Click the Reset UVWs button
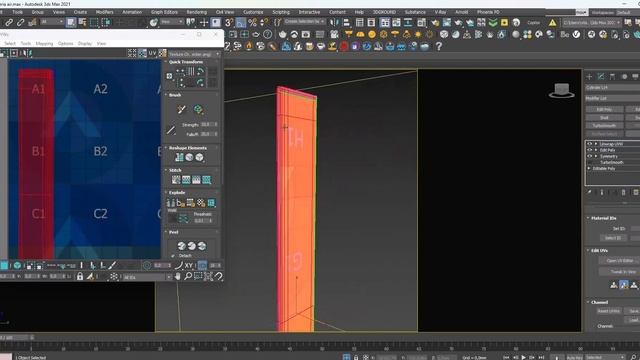This screenshot has height=360, width=640. pyautogui.click(x=609, y=311)
